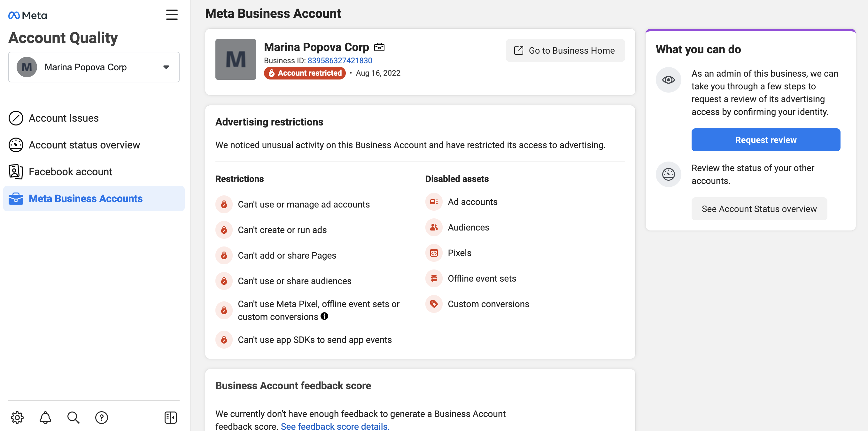Open Account status overview in the sidebar
This screenshot has height=431, width=868.
tap(94, 145)
